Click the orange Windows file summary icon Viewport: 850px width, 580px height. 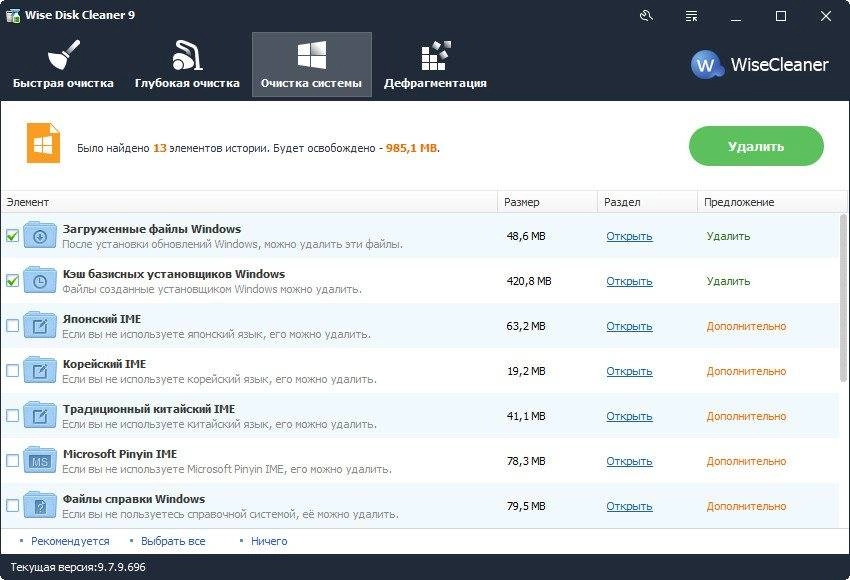tap(43, 143)
